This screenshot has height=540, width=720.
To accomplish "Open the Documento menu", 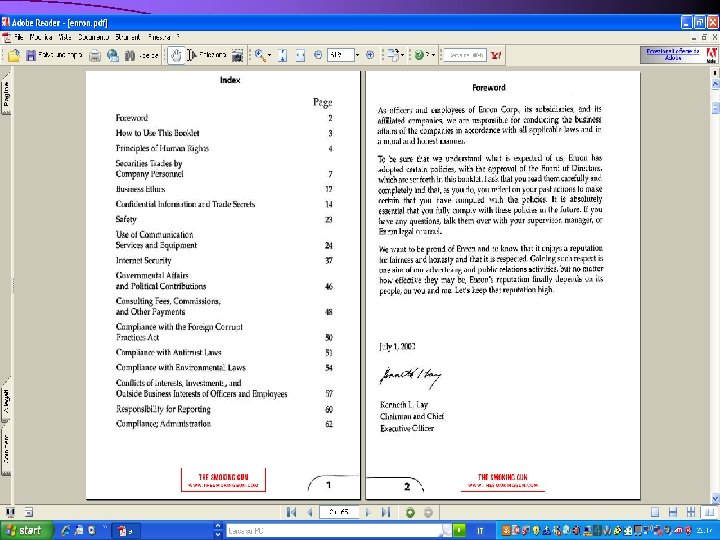I will 93,37.
